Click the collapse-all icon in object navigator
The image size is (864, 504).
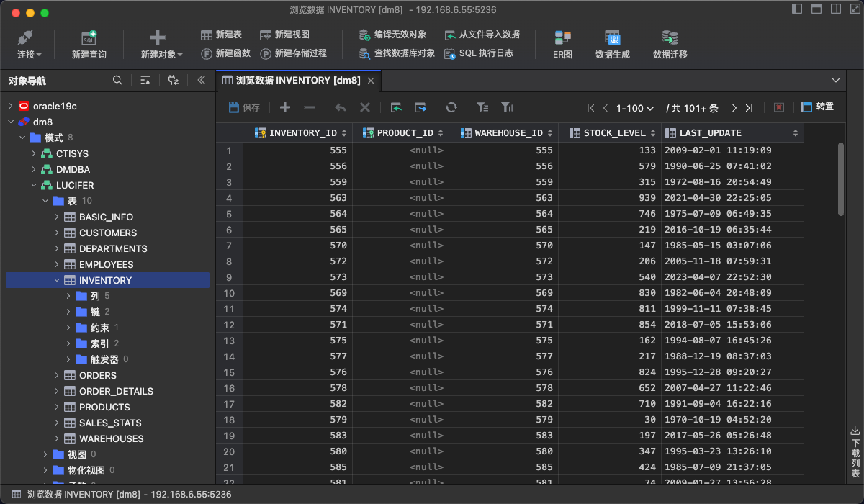tap(145, 81)
